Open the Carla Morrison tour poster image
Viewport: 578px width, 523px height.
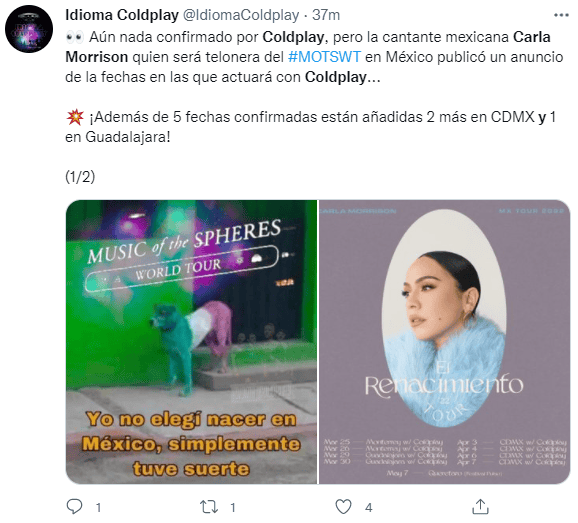(x=444, y=342)
